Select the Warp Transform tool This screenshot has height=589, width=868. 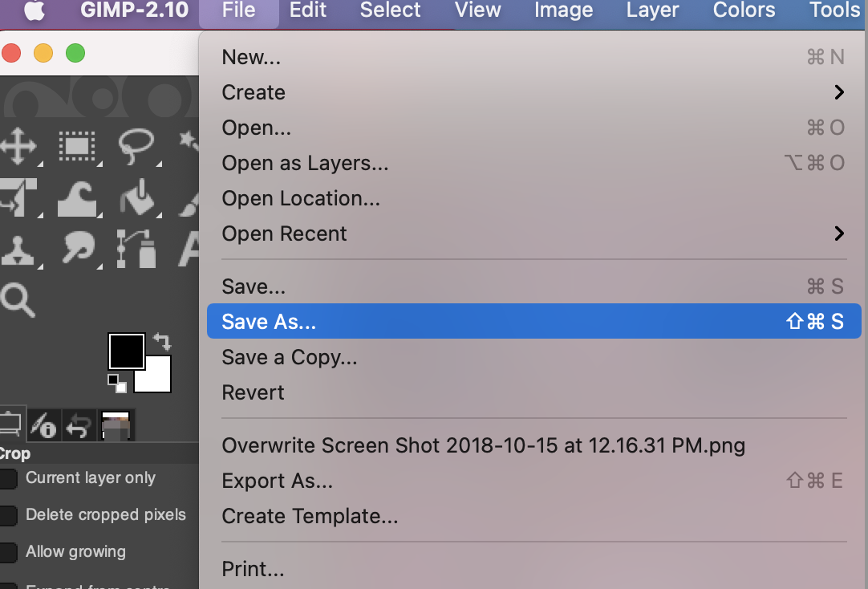[x=78, y=197]
